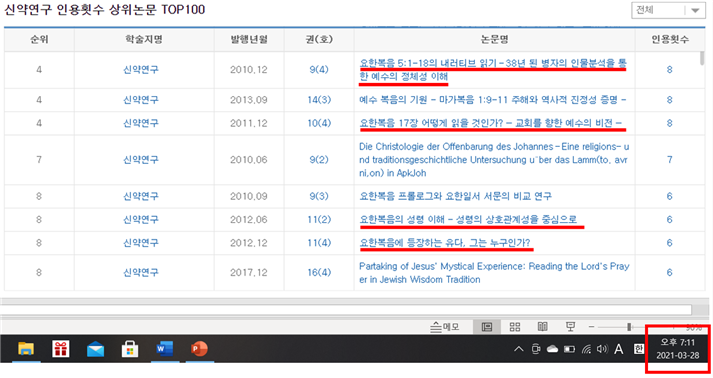The width and height of the screenshot is (713, 378).
Task: Open the clock showing 오후 7:11
Action: pos(678,349)
